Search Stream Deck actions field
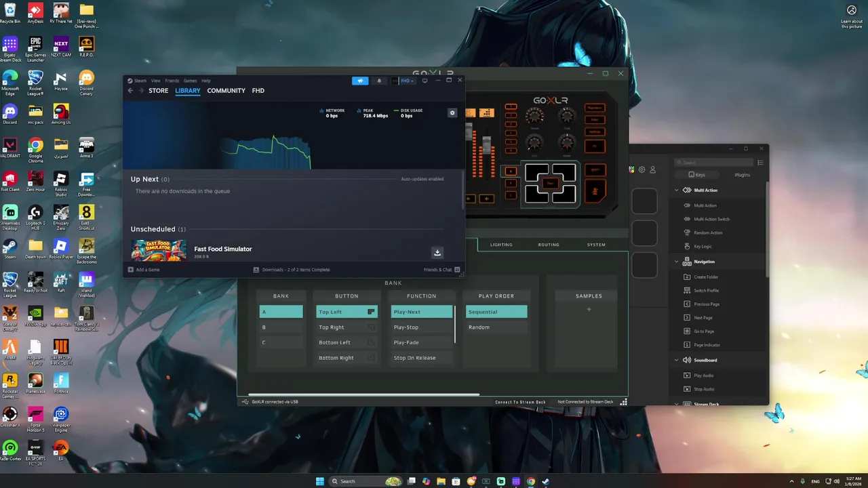This screenshot has width=868, height=488. point(714,163)
